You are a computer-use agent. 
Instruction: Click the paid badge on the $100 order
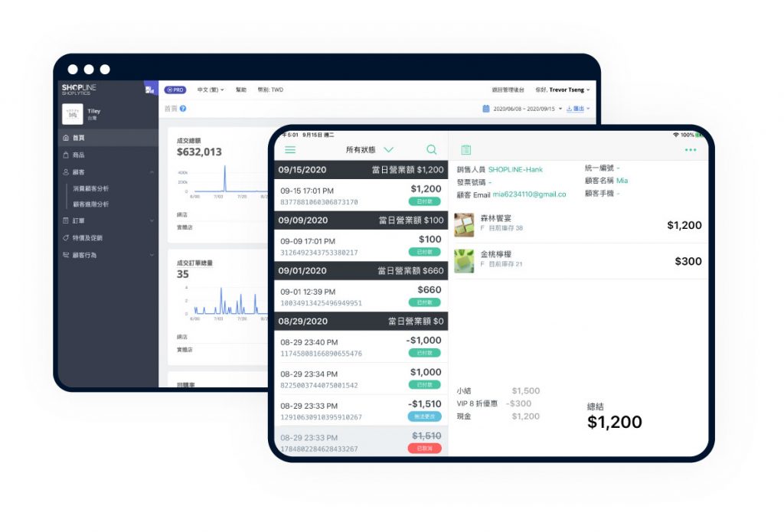click(x=424, y=252)
